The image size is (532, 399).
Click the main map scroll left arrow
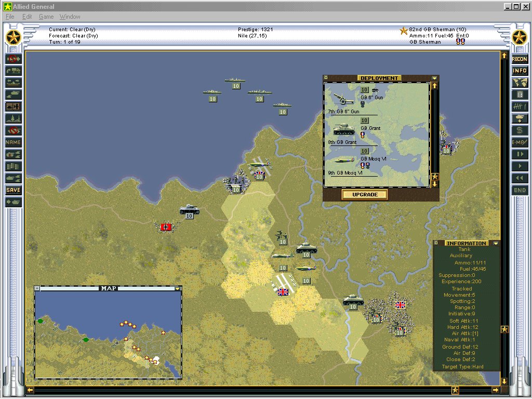coord(30,390)
